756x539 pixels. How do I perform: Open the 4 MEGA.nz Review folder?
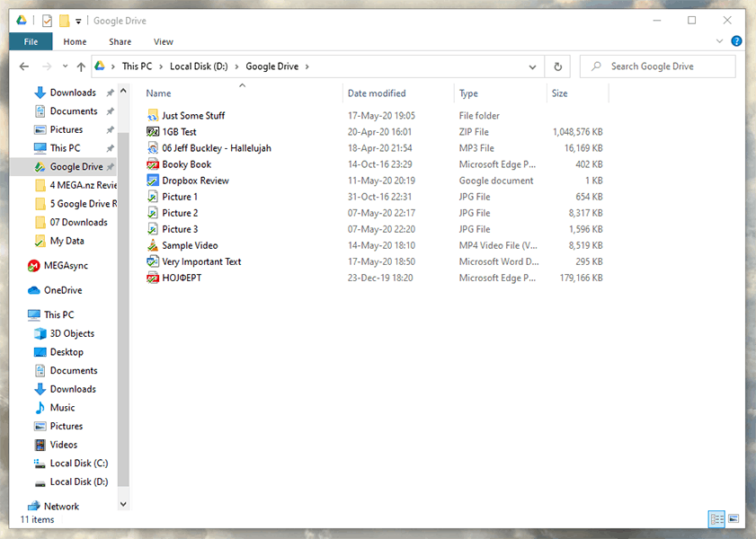pyautogui.click(x=76, y=185)
